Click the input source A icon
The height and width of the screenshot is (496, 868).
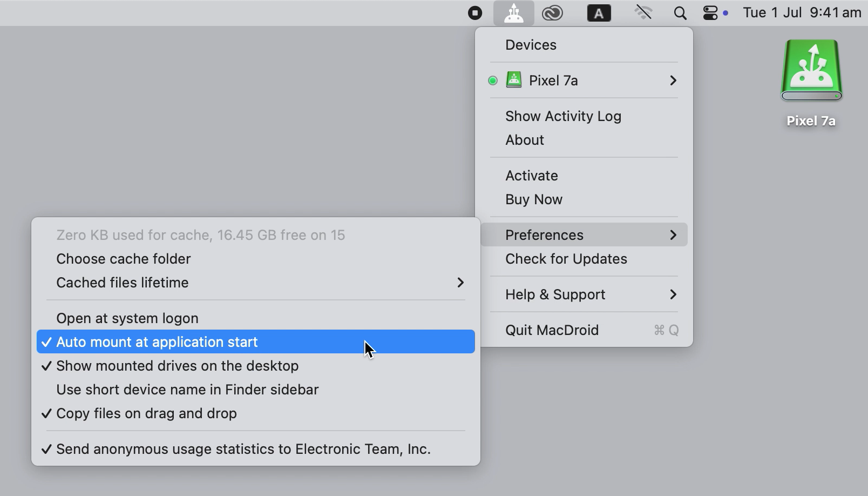599,13
